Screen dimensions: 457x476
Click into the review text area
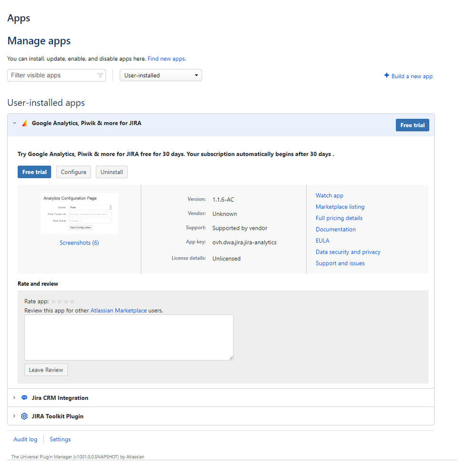click(129, 337)
